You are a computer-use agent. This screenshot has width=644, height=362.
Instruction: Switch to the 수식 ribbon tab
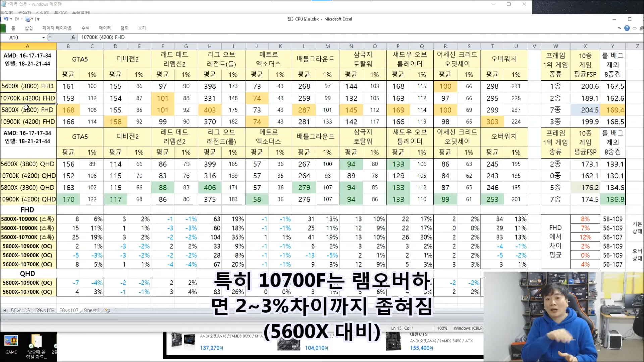click(85, 28)
